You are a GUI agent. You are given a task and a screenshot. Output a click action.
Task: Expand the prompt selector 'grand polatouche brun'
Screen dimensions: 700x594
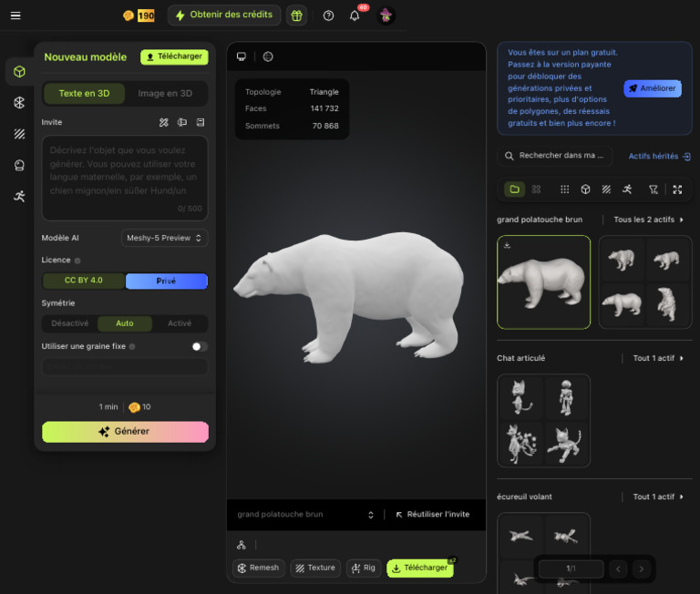[x=305, y=515]
